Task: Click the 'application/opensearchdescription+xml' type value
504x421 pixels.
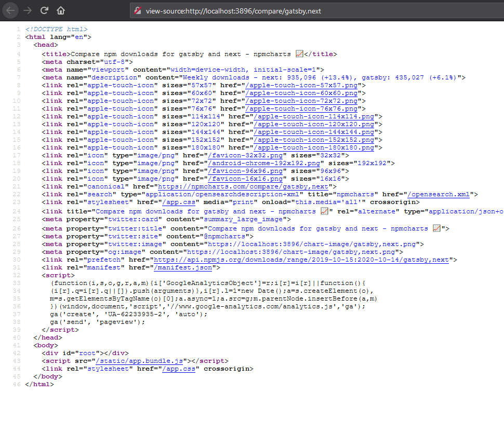Action: click(x=222, y=194)
